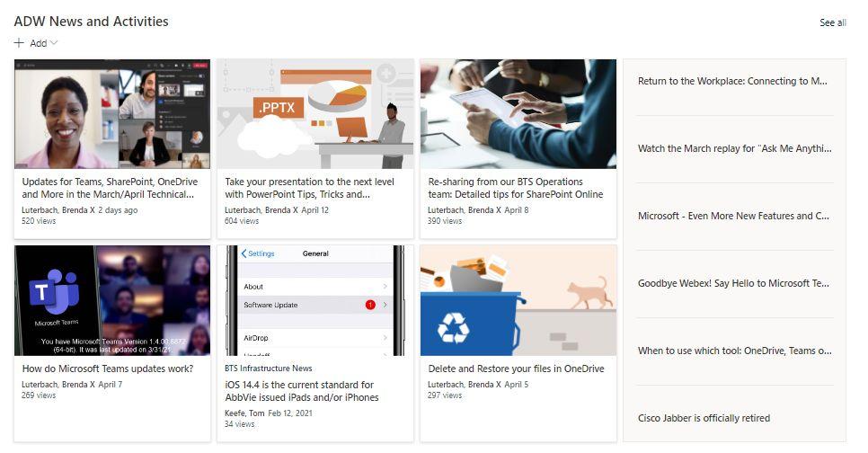Select Watch the March replay headline
Screen dimensions: 868x453
(735, 148)
